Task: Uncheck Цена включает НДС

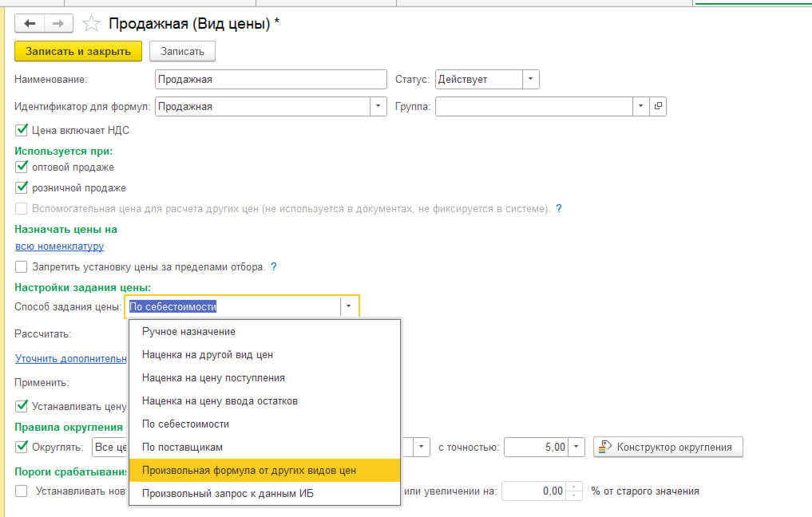Action: [22, 130]
